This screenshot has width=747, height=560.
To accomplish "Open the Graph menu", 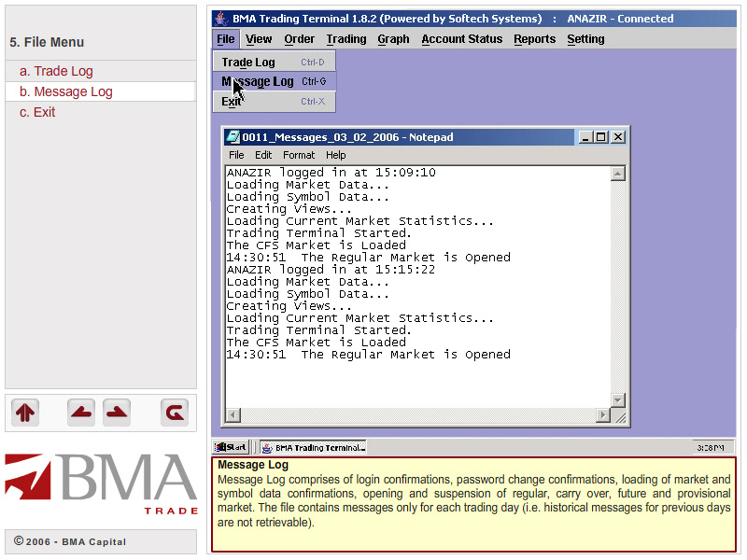I will (393, 39).
